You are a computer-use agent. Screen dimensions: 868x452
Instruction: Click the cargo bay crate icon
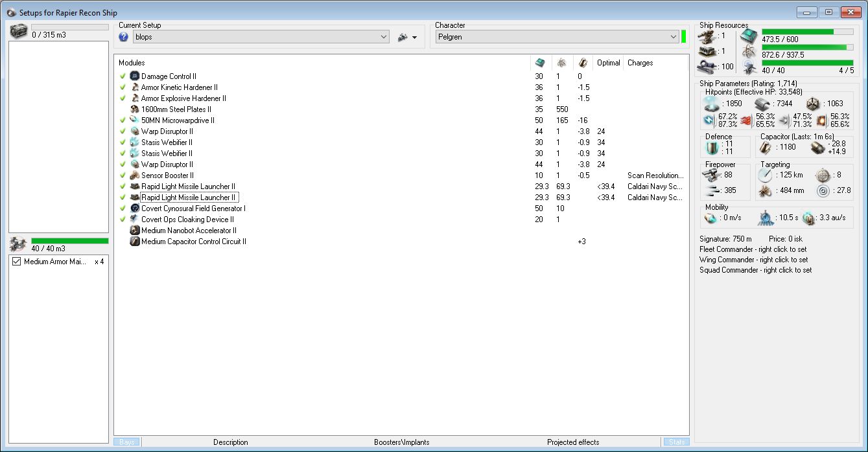point(19,30)
